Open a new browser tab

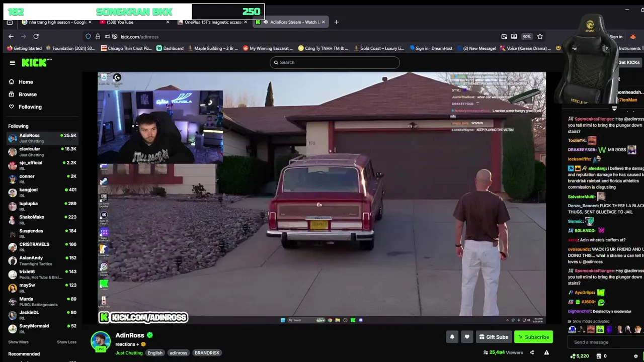pyautogui.click(x=337, y=22)
